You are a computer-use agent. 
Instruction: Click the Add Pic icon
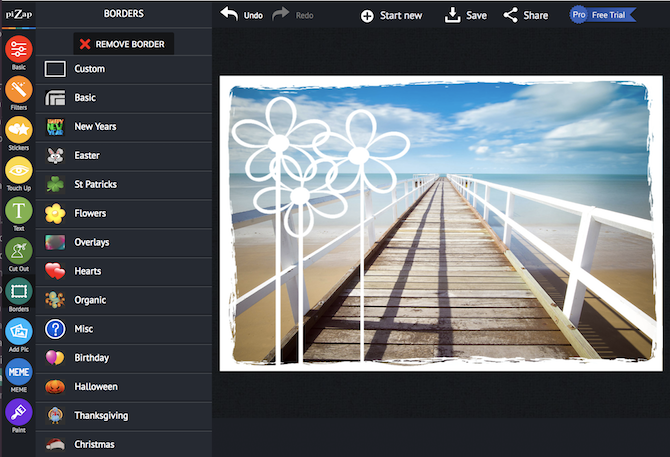pyautogui.click(x=18, y=332)
